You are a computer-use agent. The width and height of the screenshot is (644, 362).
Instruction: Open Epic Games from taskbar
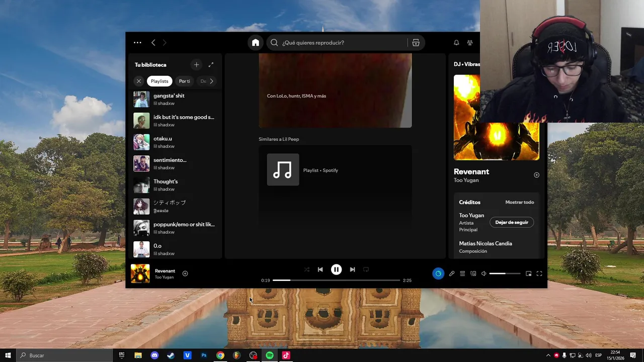[122, 355]
